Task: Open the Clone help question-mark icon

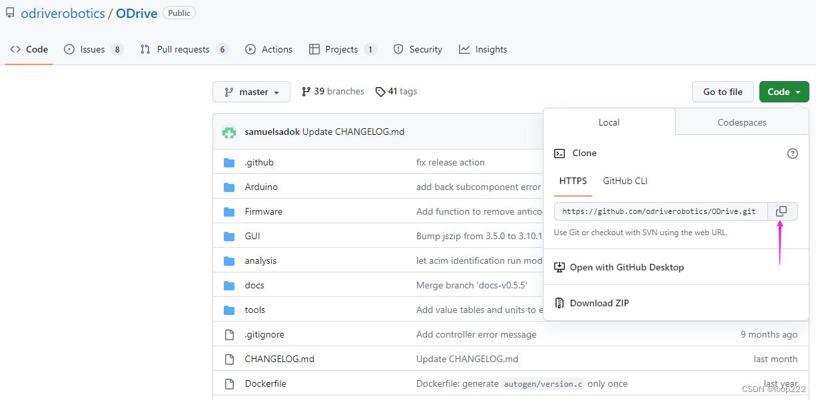Action: (792, 153)
